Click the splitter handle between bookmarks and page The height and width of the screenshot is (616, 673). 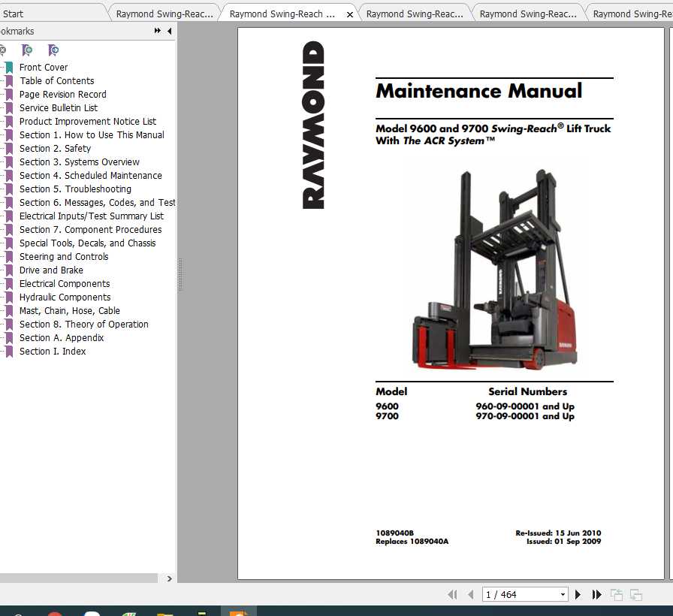[x=180, y=275]
